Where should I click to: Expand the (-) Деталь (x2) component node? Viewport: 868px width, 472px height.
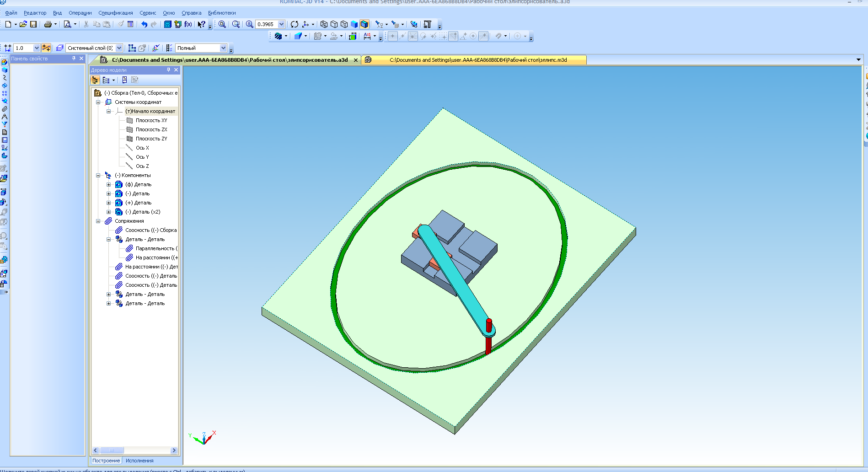108,212
